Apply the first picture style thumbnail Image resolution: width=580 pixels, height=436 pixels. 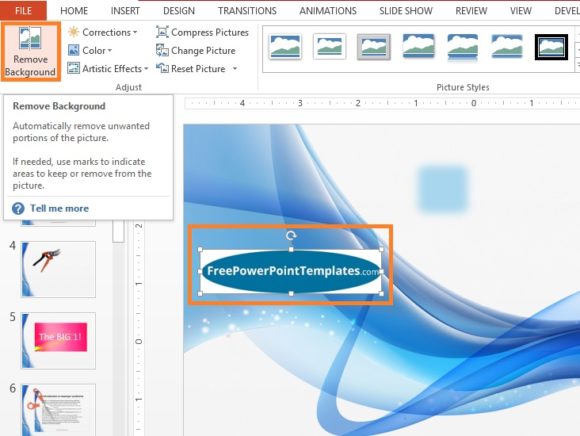click(x=285, y=47)
